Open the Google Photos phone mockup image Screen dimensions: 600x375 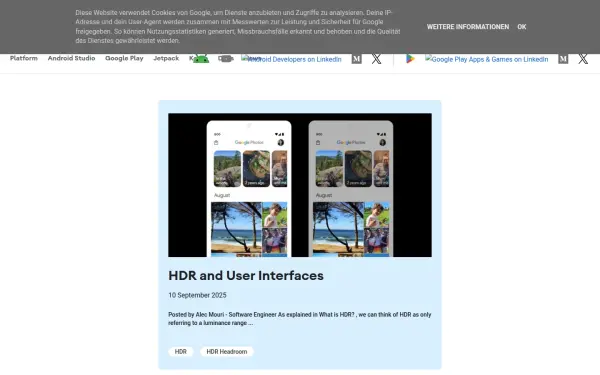tap(300, 185)
